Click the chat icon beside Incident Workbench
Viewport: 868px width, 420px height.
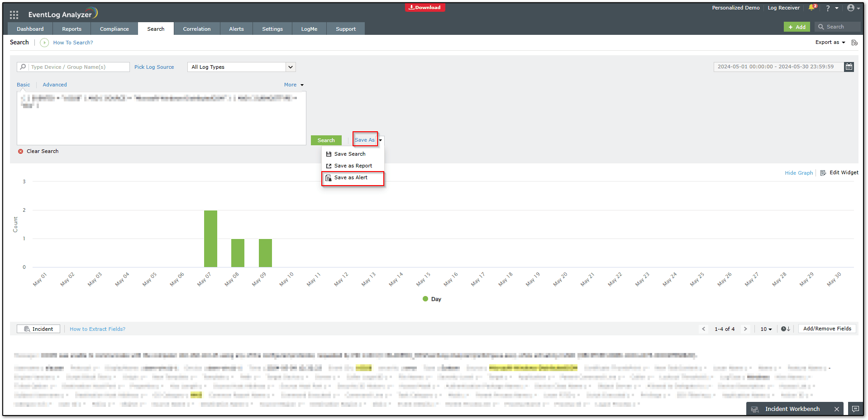pyautogui.click(x=855, y=409)
